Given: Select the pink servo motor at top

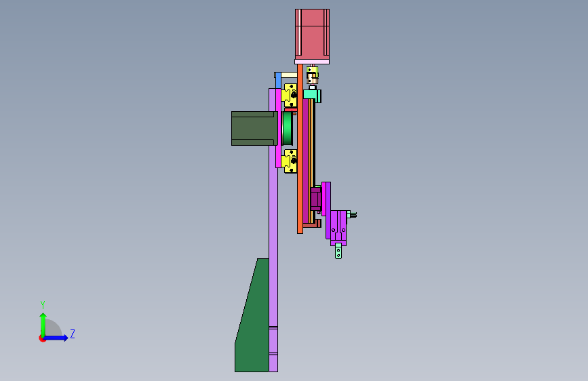Looking at the screenshot, I should (x=312, y=34).
